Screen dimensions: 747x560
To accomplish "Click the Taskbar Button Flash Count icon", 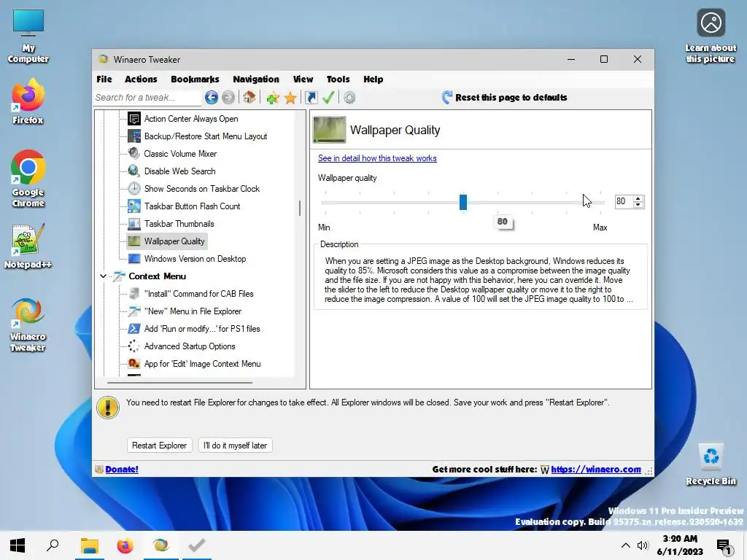I will pos(134,206).
